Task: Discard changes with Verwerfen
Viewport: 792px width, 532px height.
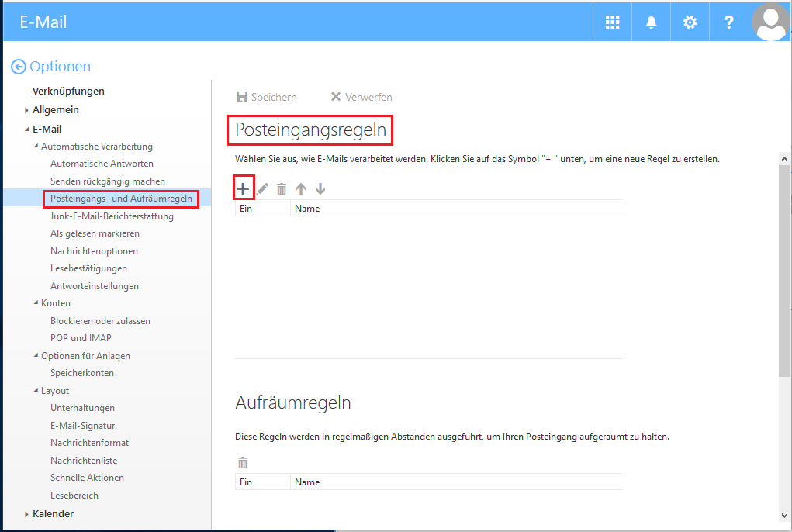Action: tap(361, 96)
